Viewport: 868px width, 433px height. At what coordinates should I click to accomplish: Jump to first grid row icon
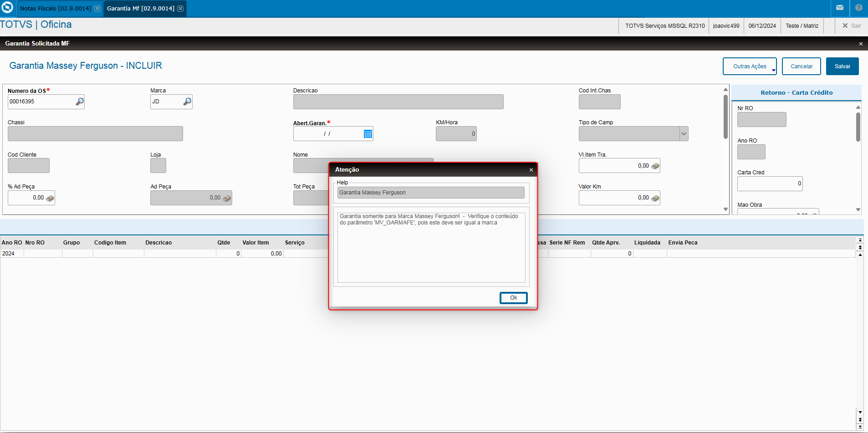coord(860,240)
